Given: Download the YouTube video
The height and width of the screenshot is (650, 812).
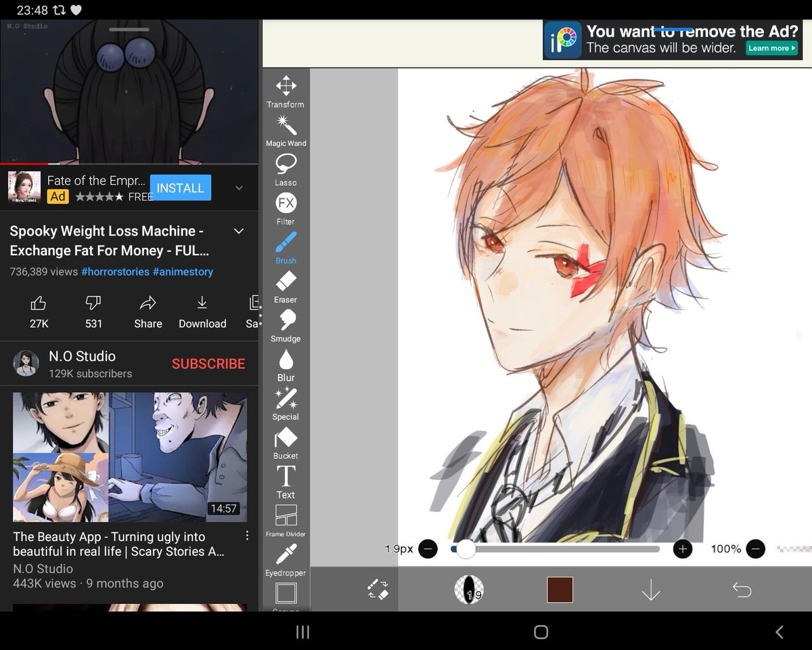Looking at the screenshot, I should pos(202,312).
